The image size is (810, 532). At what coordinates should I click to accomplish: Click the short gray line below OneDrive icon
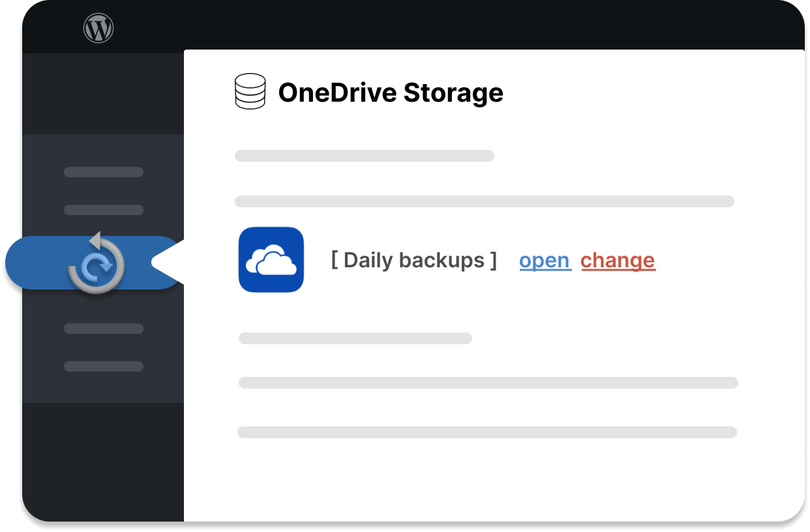tap(355, 338)
